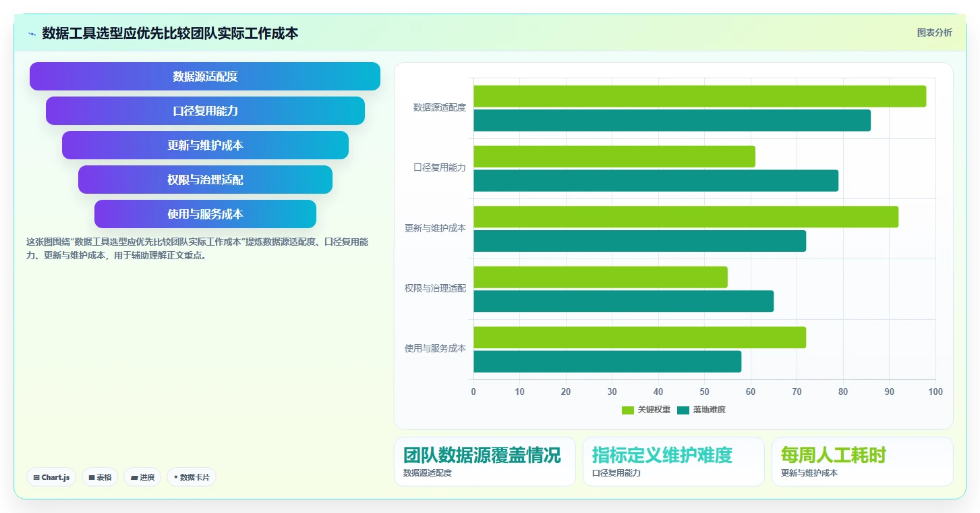Click 数据源适配度 落地难度 teal bar
The height and width of the screenshot is (513, 980).
[672, 120]
